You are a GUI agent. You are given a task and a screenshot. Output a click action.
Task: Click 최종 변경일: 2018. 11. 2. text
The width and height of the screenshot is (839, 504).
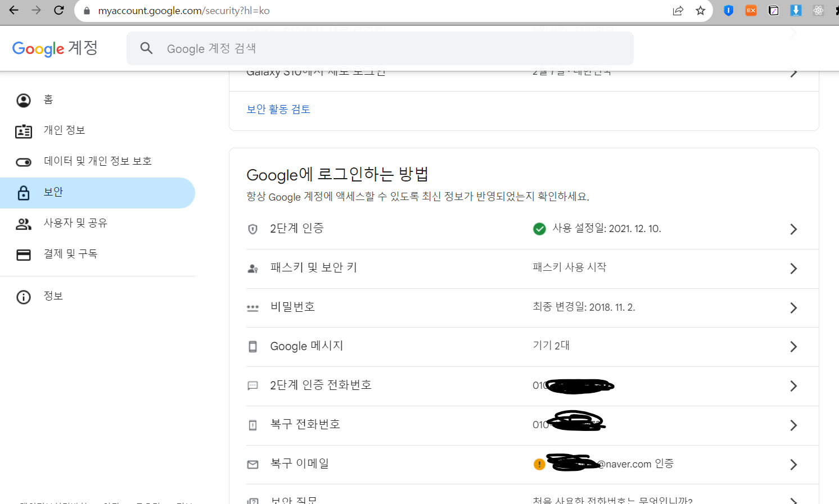(x=584, y=307)
